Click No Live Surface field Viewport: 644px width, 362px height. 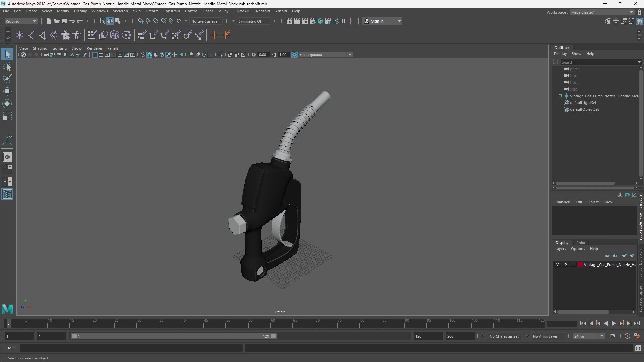(205, 21)
